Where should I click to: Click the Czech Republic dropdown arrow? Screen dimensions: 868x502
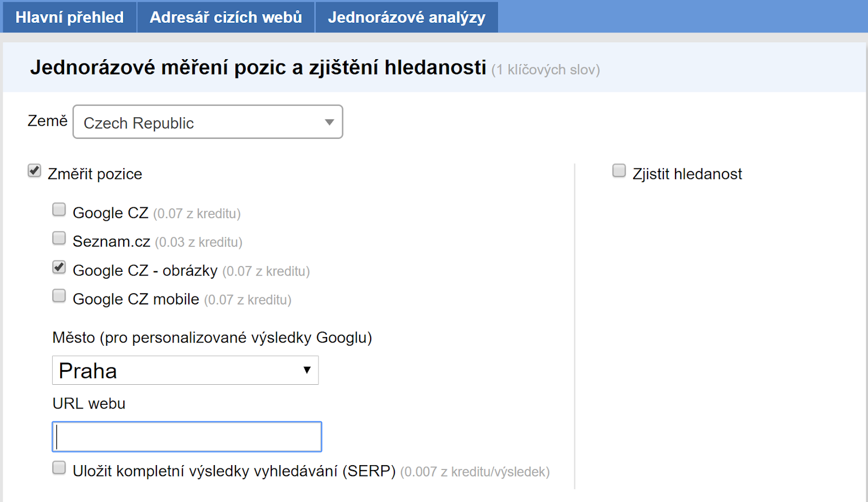[329, 123]
